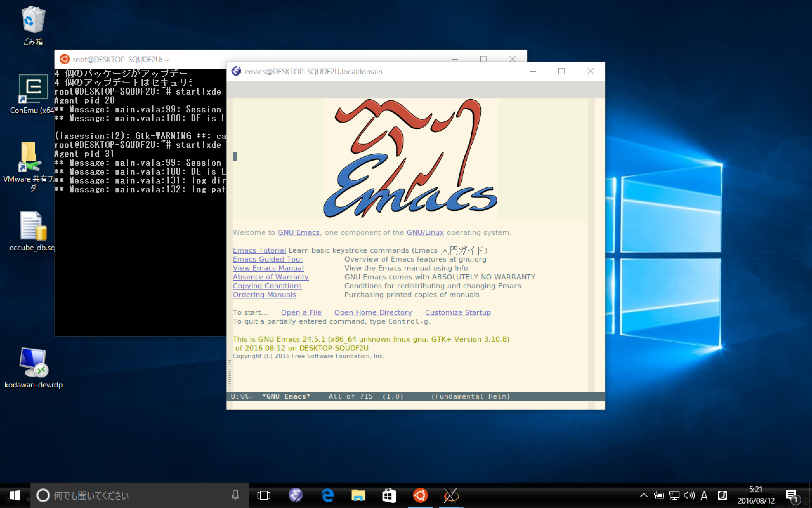Click the Open Home Directory link
Image resolution: width=812 pixels, height=508 pixels.
click(x=373, y=312)
